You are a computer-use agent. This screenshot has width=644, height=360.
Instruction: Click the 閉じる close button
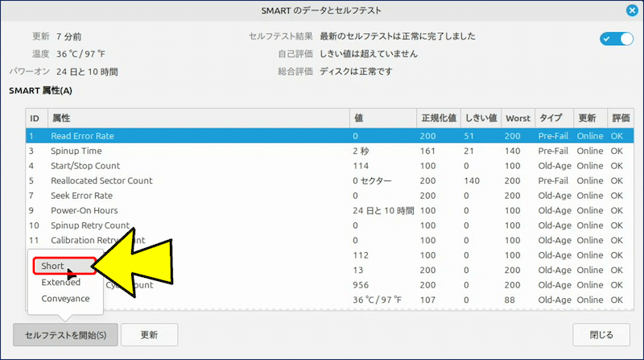pos(601,334)
